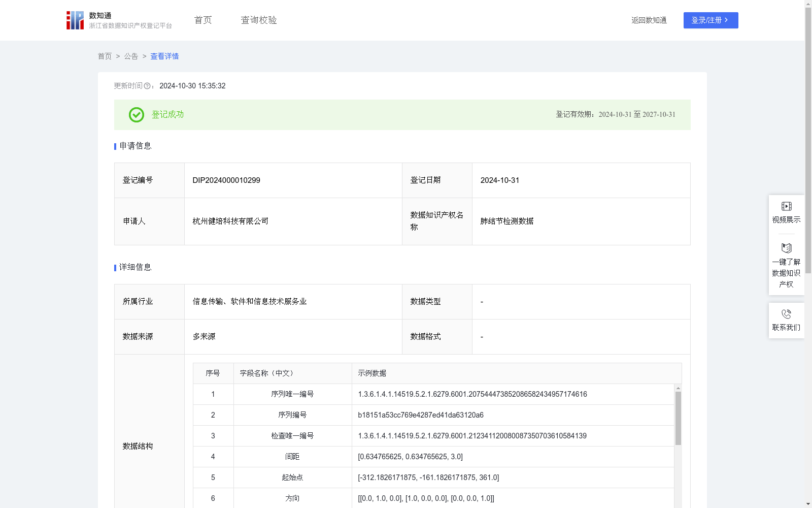Click the 序列唯一编号 field row
Screen dimensions: 812x508
coord(433,394)
